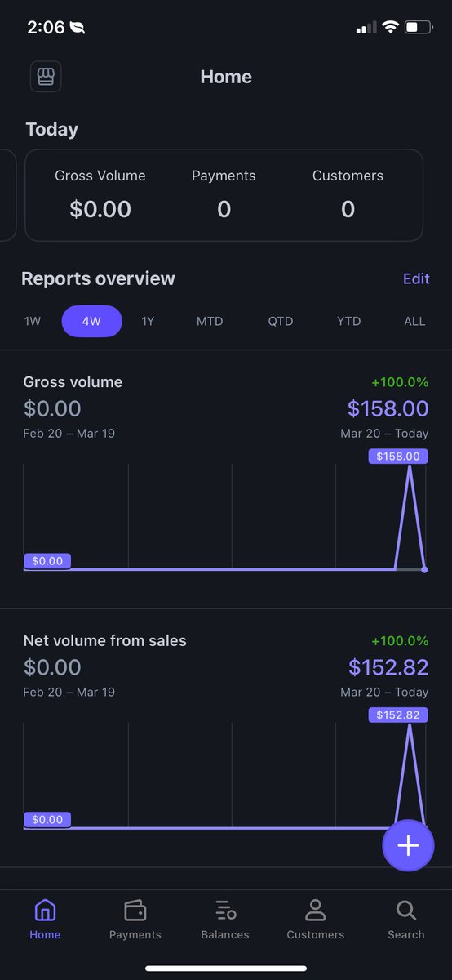Select the 1W time range
Image resolution: width=452 pixels, height=980 pixels.
(x=32, y=321)
